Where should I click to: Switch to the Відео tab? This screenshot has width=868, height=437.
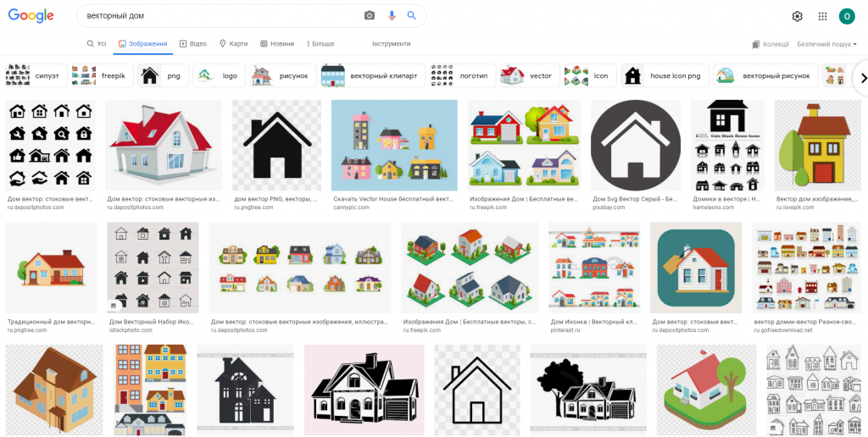coord(192,44)
